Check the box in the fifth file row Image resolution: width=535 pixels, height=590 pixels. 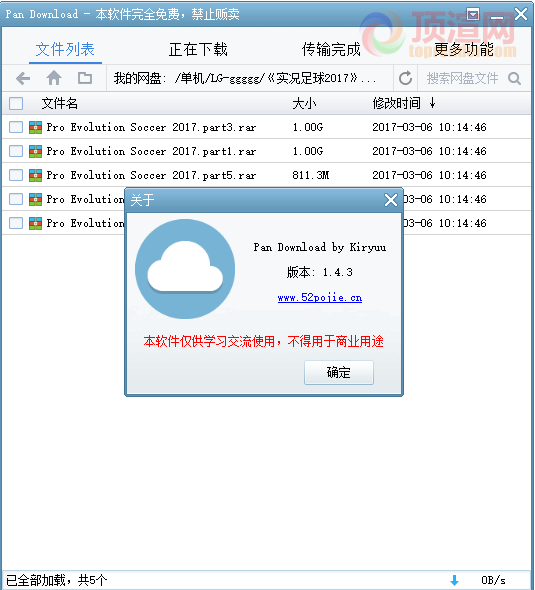point(16,223)
